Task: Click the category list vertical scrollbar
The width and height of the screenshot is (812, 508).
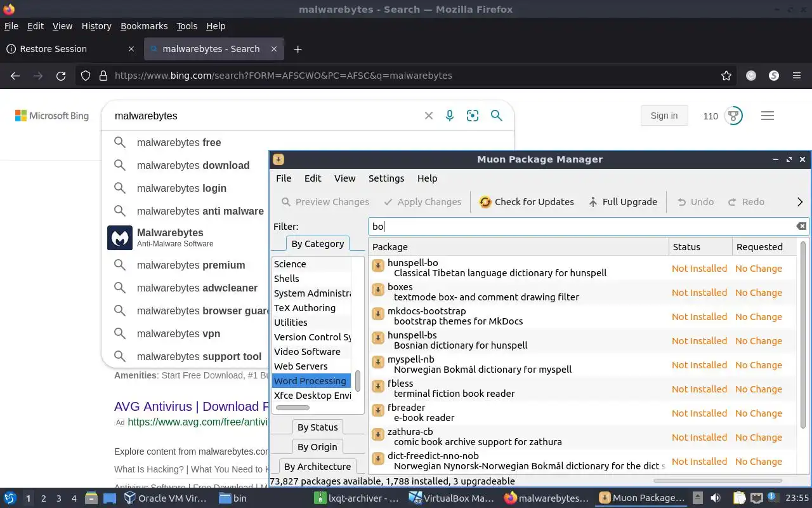Action: click(358, 381)
